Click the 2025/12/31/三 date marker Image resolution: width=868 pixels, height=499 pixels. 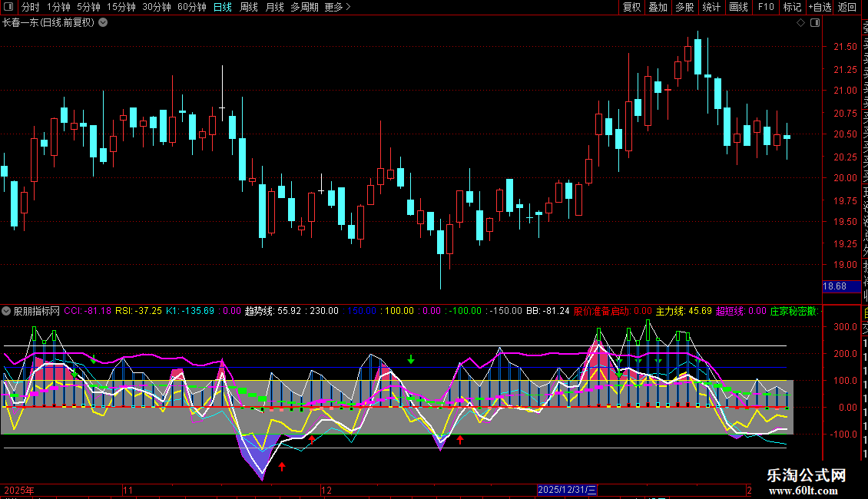(567, 490)
